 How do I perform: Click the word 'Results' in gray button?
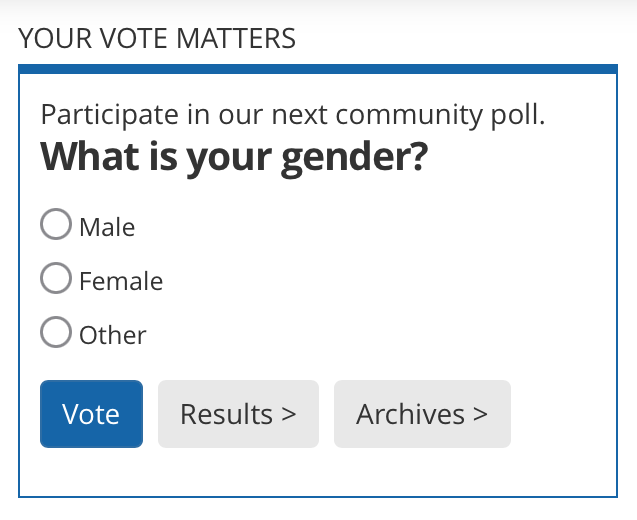227,414
